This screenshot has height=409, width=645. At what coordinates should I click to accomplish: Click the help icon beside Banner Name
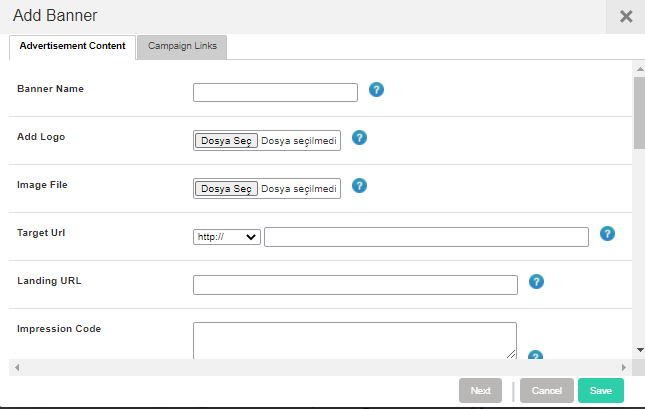[x=376, y=89]
